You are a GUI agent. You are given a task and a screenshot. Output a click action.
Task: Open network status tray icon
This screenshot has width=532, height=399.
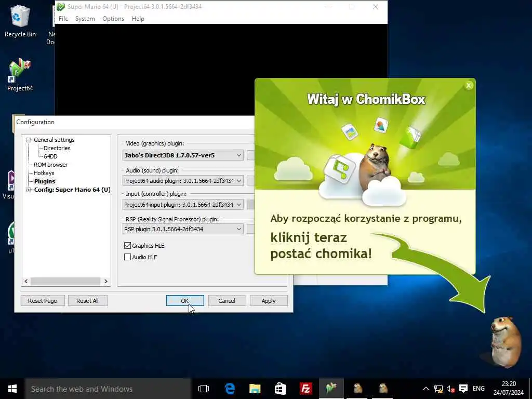coord(438,389)
